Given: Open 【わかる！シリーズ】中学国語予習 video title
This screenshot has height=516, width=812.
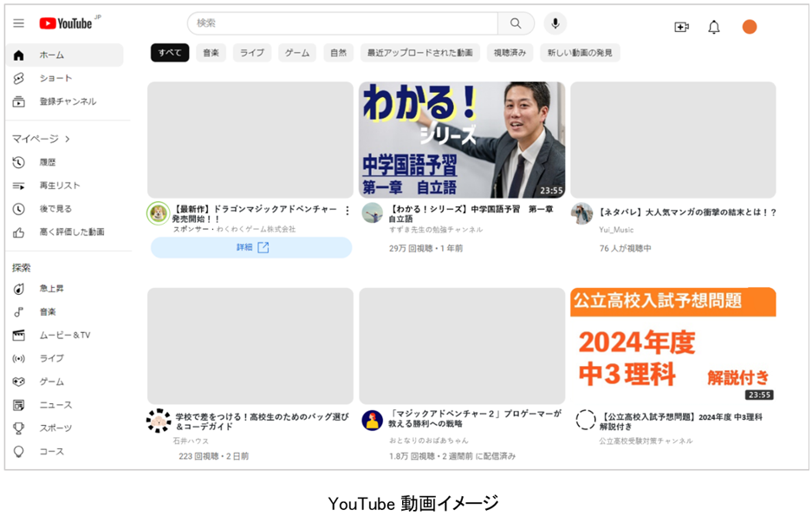Looking at the screenshot, I should tap(471, 214).
